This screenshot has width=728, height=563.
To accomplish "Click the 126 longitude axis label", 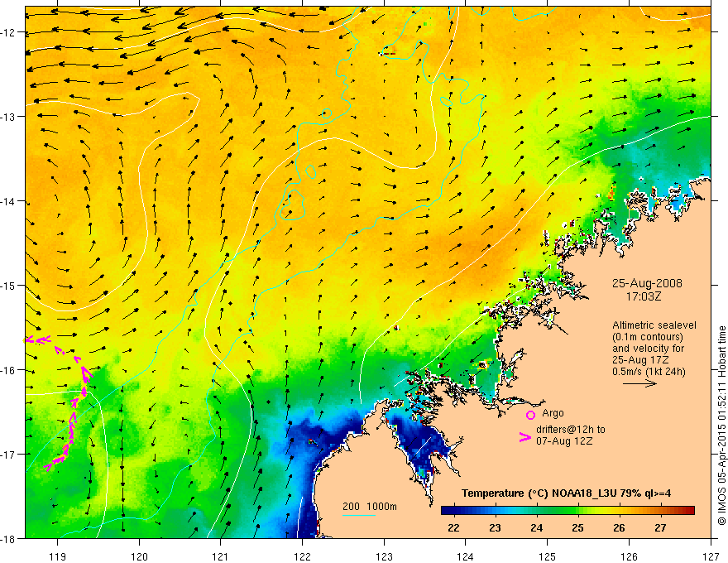I will (x=629, y=556).
